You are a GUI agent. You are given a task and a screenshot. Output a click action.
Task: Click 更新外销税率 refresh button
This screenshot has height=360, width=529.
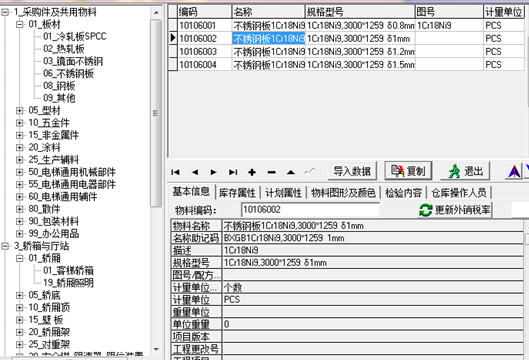tap(454, 210)
